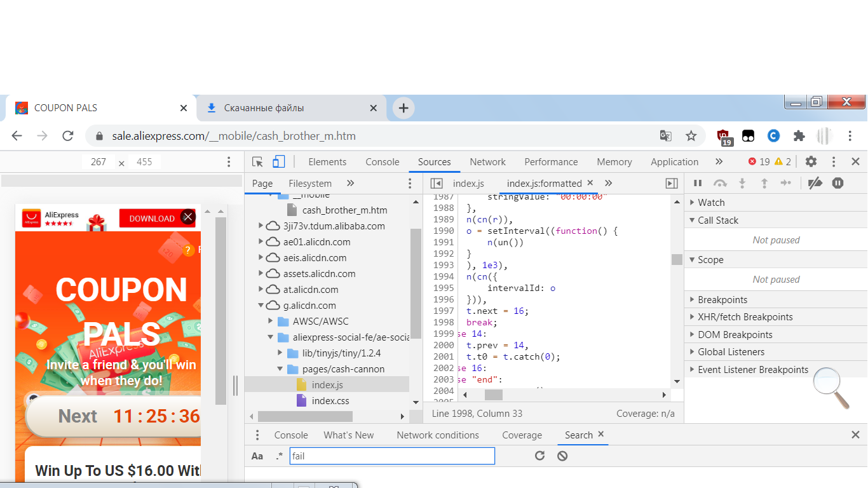
Task: Close the Search drawer tab
Action: point(600,435)
